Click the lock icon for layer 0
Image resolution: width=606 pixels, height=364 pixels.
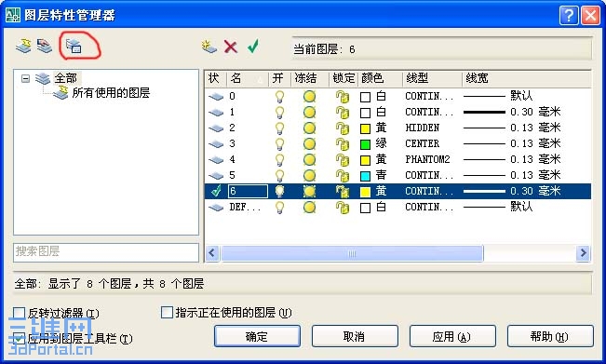pos(342,97)
